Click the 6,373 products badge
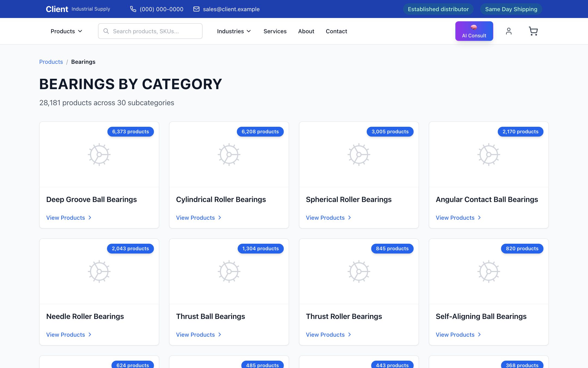 130,131
